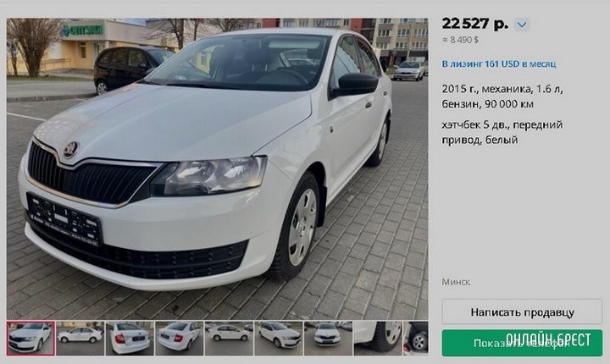Select the third thumbnail, rear-left trunk view

pos(130,338)
